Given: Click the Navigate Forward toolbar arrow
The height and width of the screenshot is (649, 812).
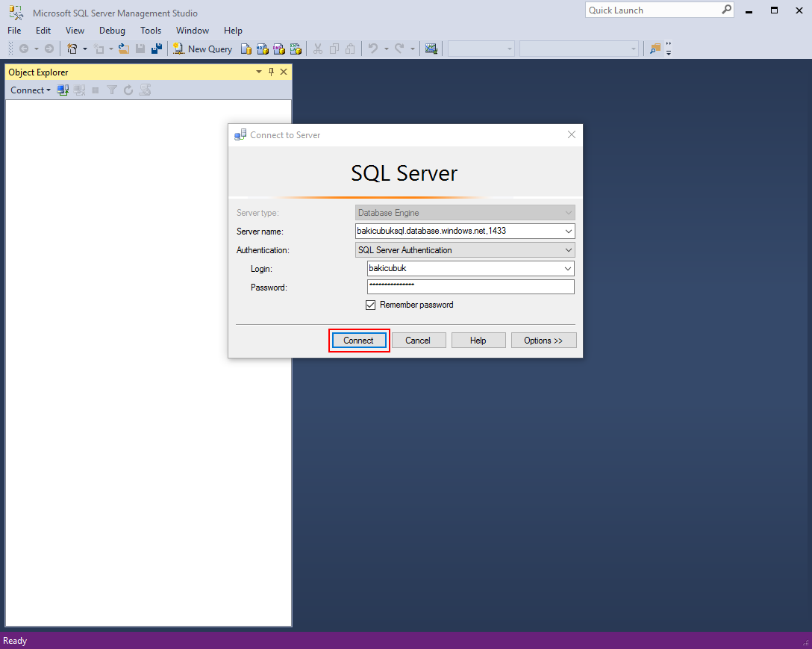Looking at the screenshot, I should click(49, 49).
